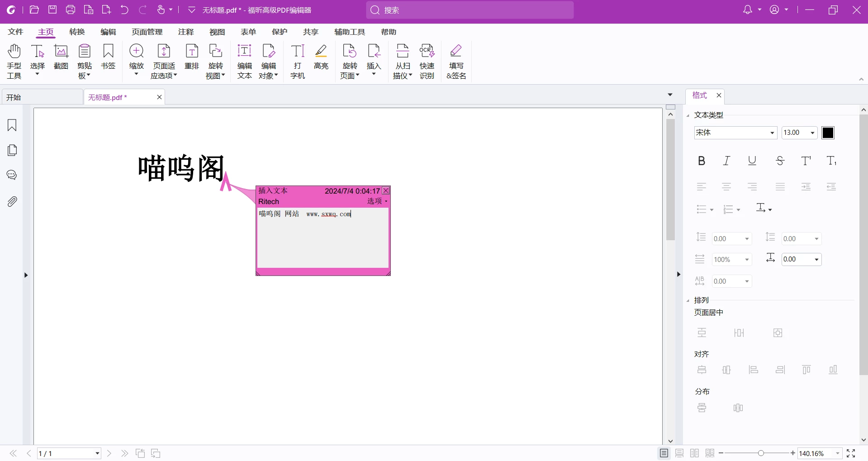868x461 pixels.
Task: Toggle Subscript formatting
Action: (831, 161)
